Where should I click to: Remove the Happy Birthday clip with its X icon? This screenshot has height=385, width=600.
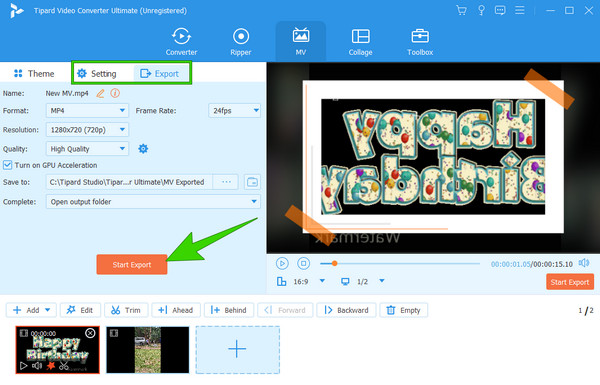coord(90,333)
